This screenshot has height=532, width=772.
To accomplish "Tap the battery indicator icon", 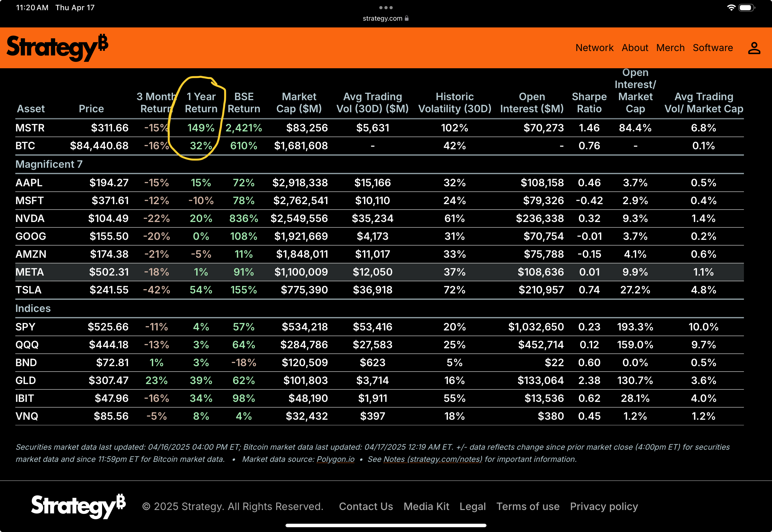I will pyautogui.click(x=747, y=7).
